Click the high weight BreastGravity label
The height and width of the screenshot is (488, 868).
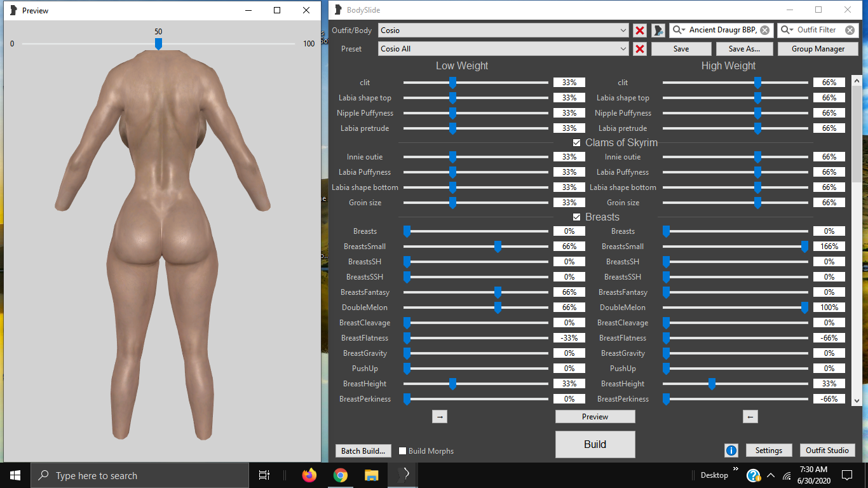tap(623, 353)
